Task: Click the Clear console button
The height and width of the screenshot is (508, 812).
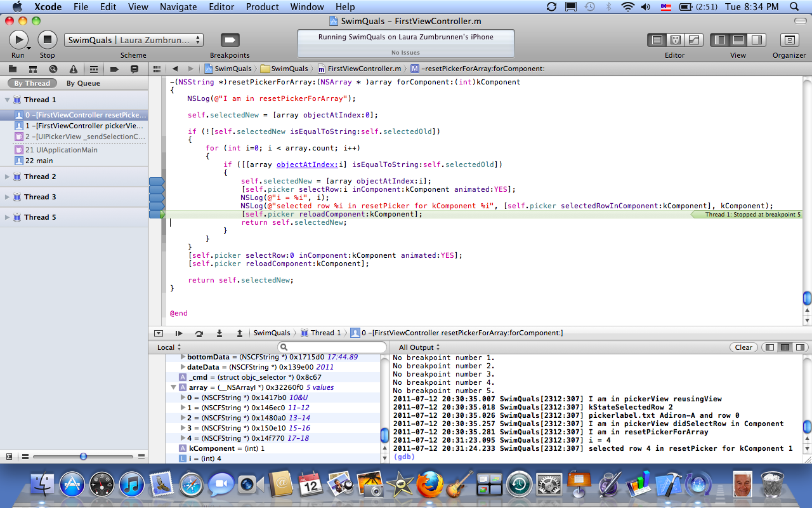Action: [743, 347]
